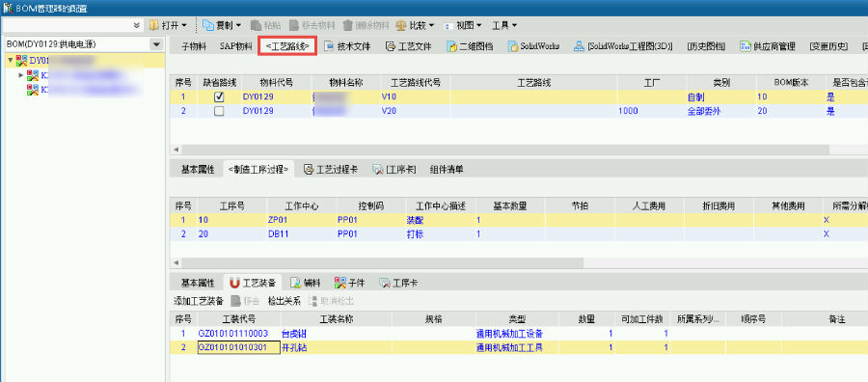Click the 检出关系 button
The image size is (868, 382).
click(284, 301)
